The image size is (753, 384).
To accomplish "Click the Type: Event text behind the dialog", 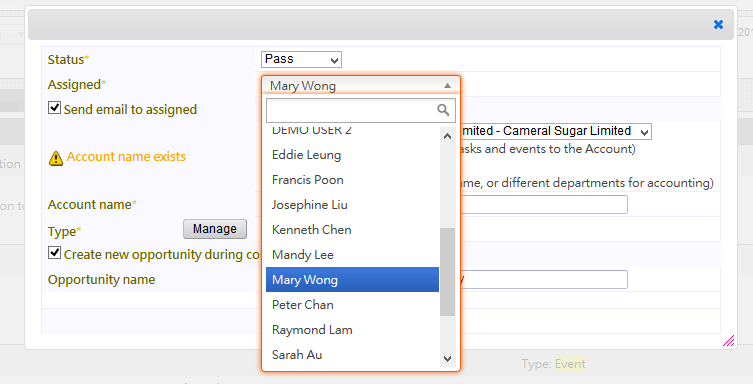I will (554, 364).
